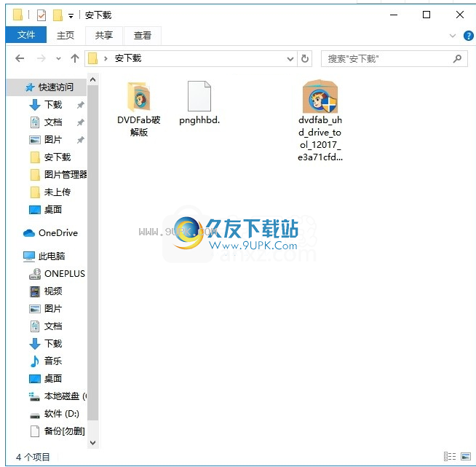This screenshot has height=467, width=476.
Task: Click the navigation pane scroll up arrow
Action: (93, 79)
